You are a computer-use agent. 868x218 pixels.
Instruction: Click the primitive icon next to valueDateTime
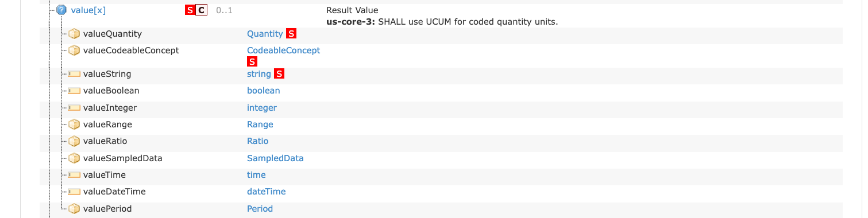[74, 192]
